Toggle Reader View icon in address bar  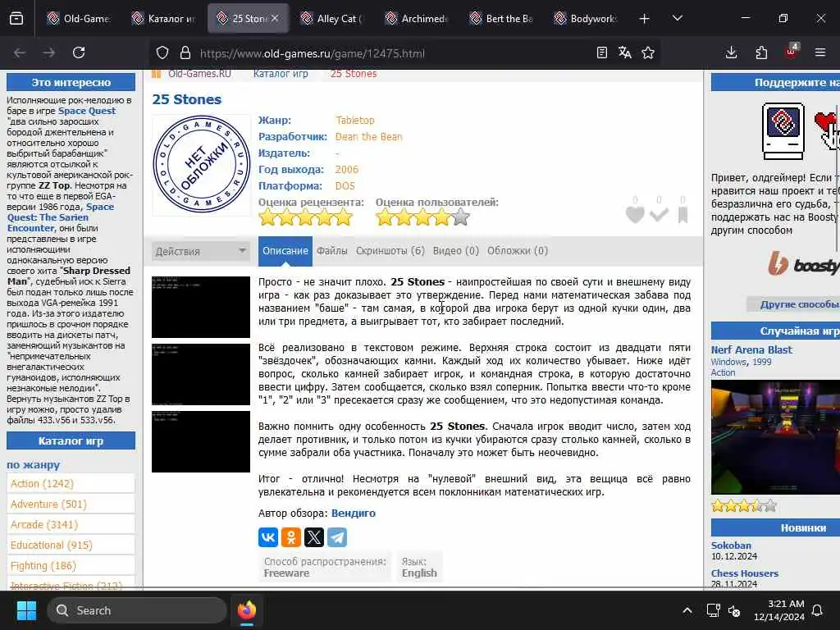point(601,52)
